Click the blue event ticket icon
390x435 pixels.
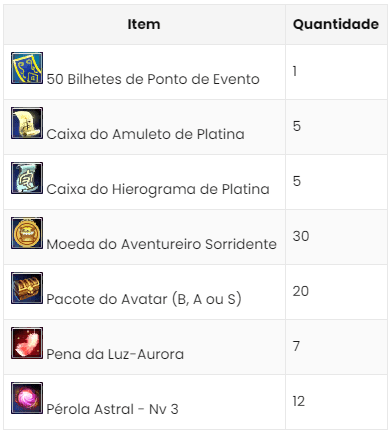point(27,68)
